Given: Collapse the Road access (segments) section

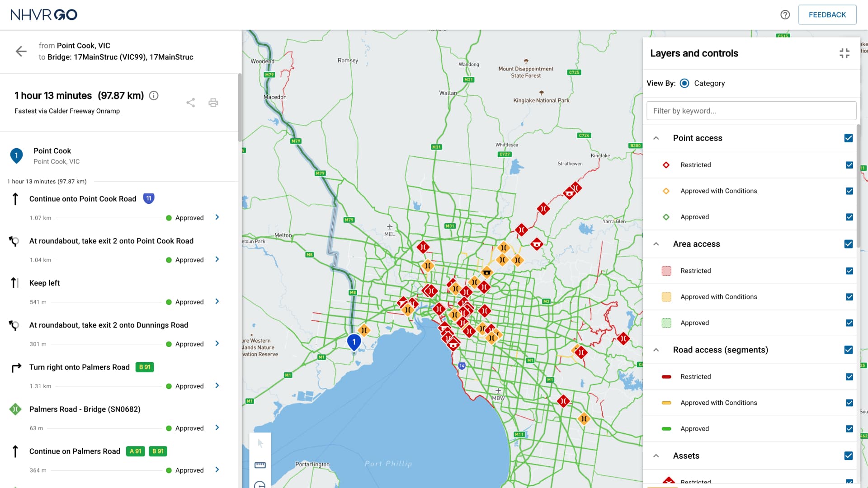Looking at the screenshot, I should [656, 350].
